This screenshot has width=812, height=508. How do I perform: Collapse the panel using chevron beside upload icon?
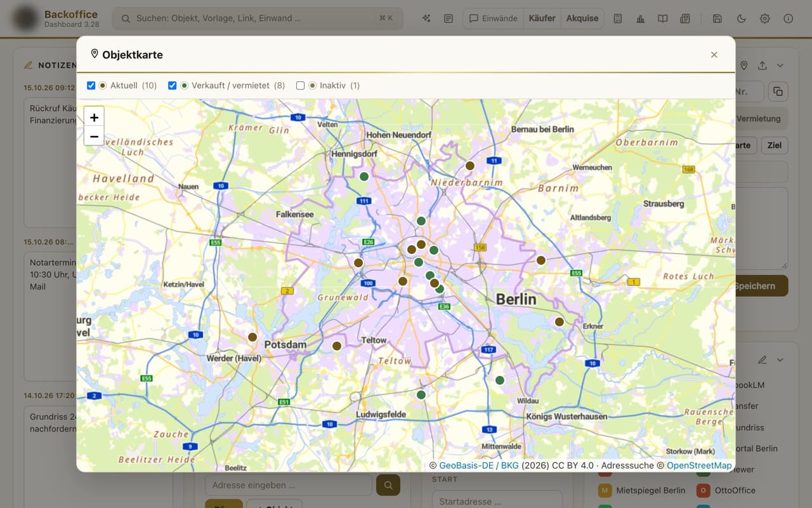point(780,65)
